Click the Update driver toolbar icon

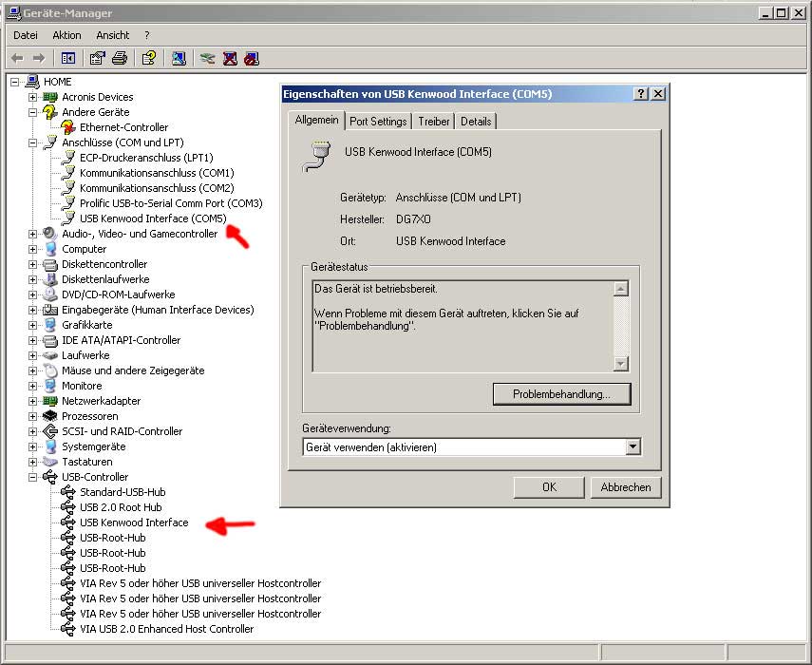coord(207,58)
